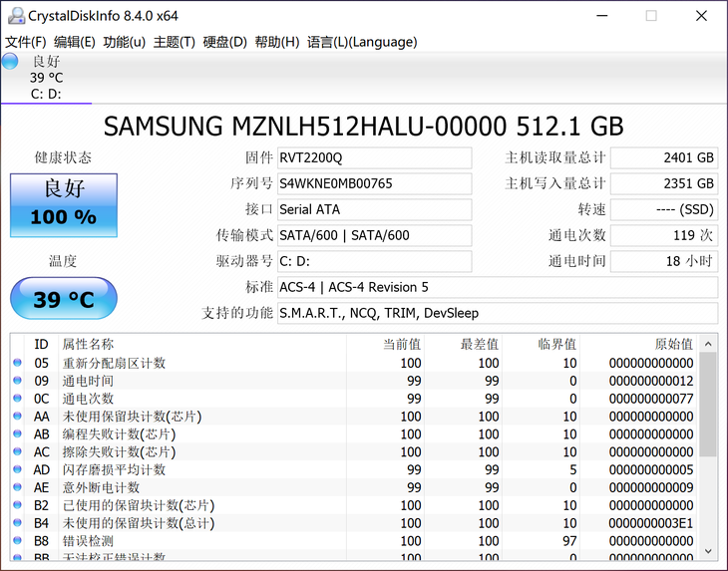728x571 pixels.
Task: Open the 硬盘(D) menu
Action: [x=224, y=42]
